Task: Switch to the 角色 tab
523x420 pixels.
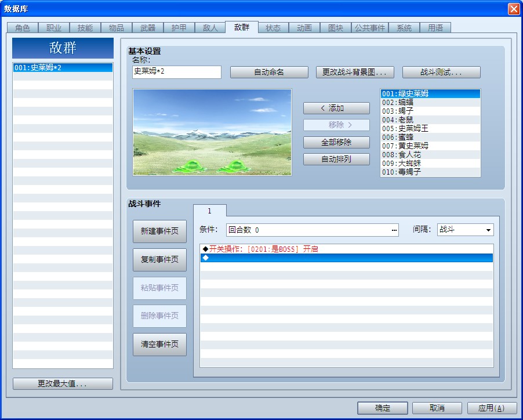Action: 23,28
